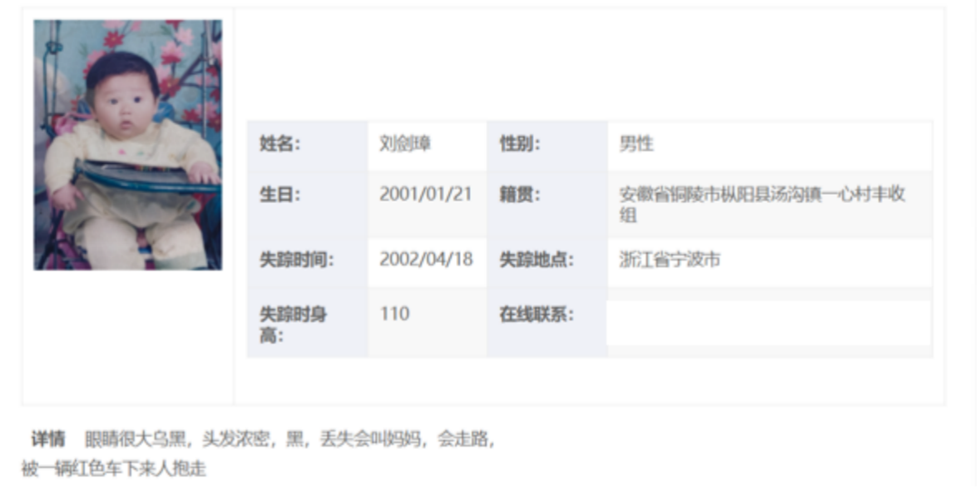Select the height value 110
Image resolution: width=980 pixels, height=488 pixels.
coord(394,314)
